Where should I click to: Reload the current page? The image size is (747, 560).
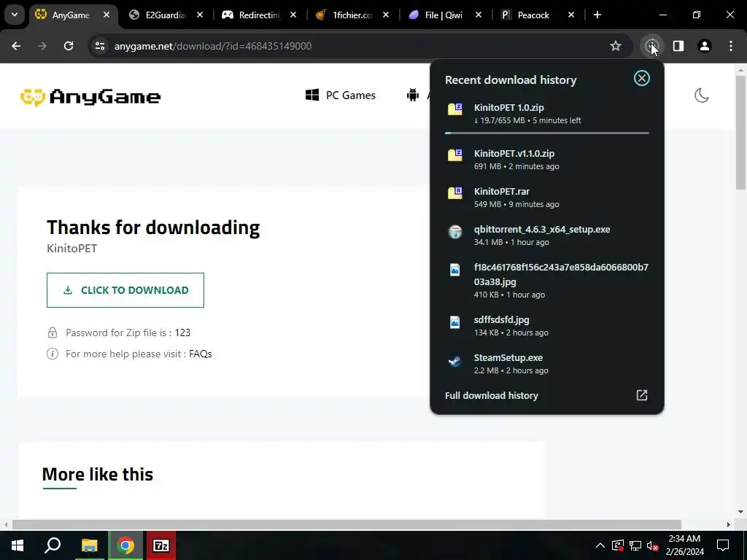[x=69, y=46]
